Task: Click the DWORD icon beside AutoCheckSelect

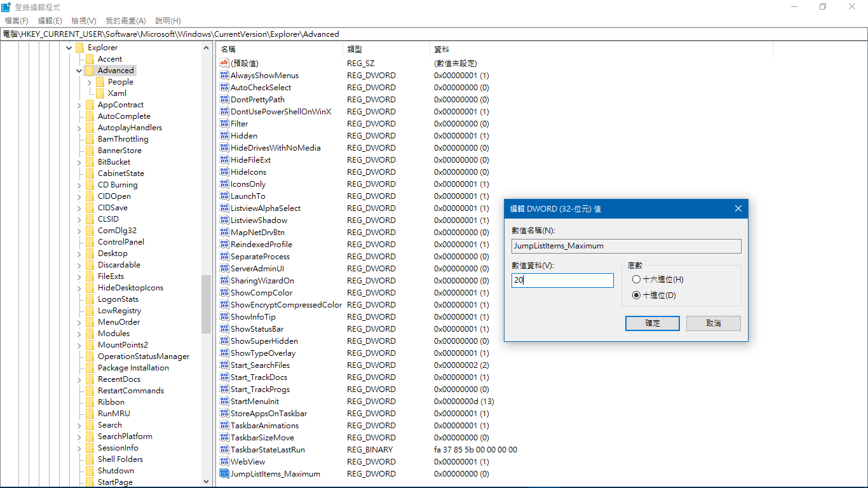Action: [x=224, y=87]
